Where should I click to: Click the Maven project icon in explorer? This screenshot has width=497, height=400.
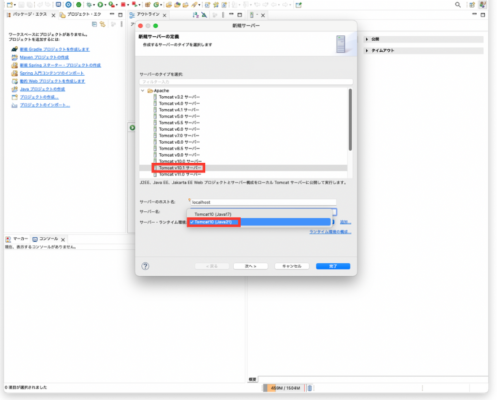(x=14, y=57)
